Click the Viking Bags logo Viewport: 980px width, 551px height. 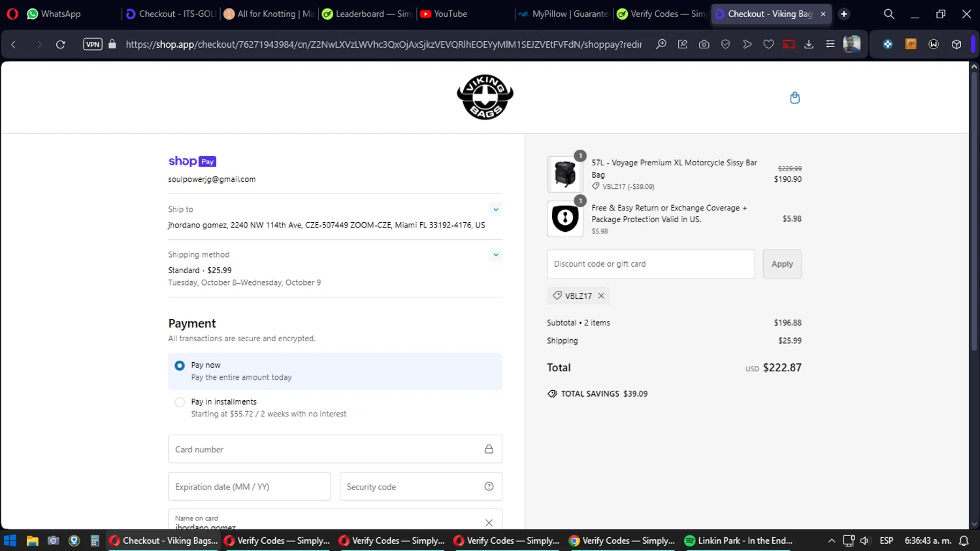point(485,97)
